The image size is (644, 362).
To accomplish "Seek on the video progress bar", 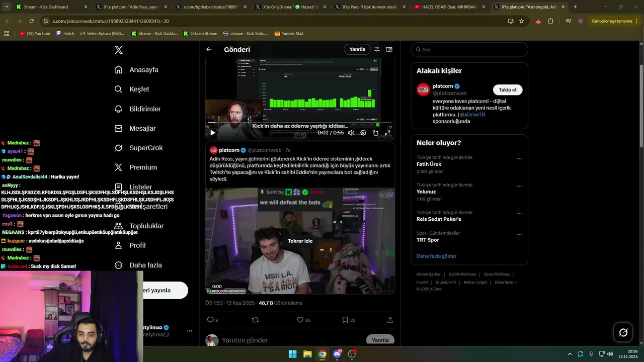I will pos(300,123).
